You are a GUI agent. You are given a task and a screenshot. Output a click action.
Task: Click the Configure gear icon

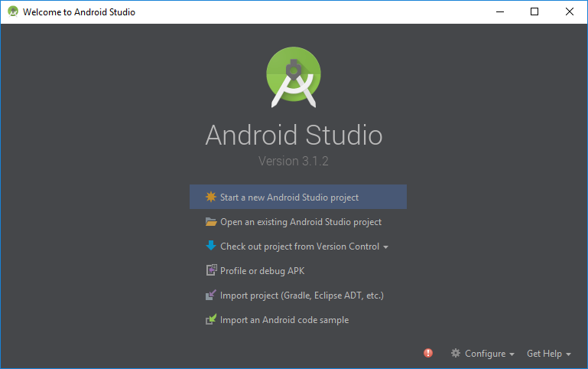point(455,353)
